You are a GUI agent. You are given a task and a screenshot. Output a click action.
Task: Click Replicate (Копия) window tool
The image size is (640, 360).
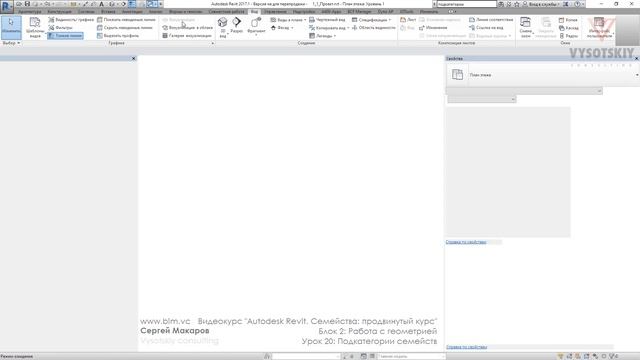(x=568, y=20)
